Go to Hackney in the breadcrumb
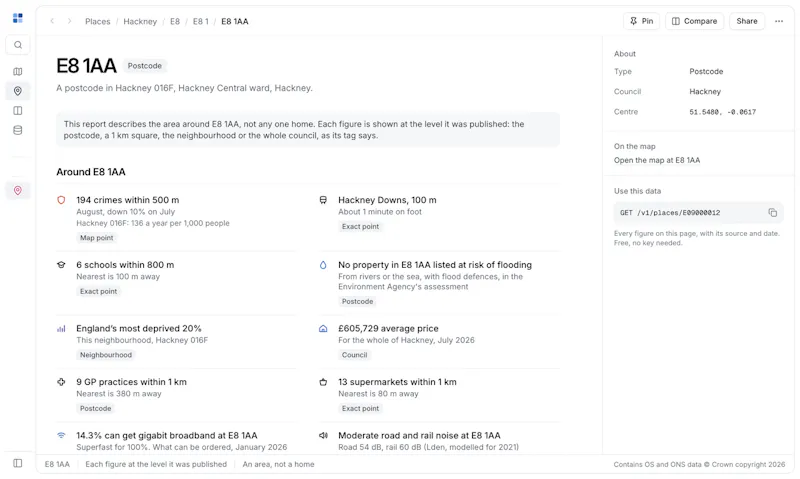 coord(140,21)
